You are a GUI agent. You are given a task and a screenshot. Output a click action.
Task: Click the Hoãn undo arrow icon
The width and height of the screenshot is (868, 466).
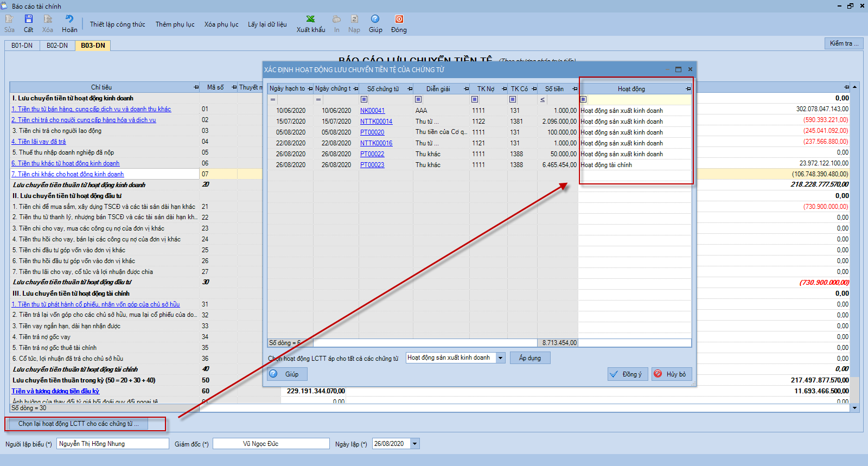(69, 19)
